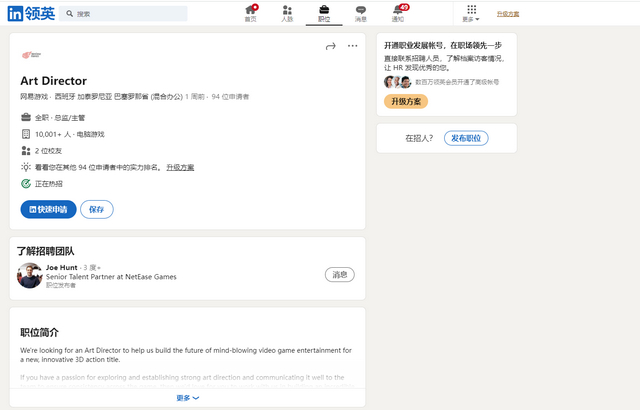Screen dimensions: 640x410
Task: Expand the 更多 apps grid menu
Action: point(471,13)
